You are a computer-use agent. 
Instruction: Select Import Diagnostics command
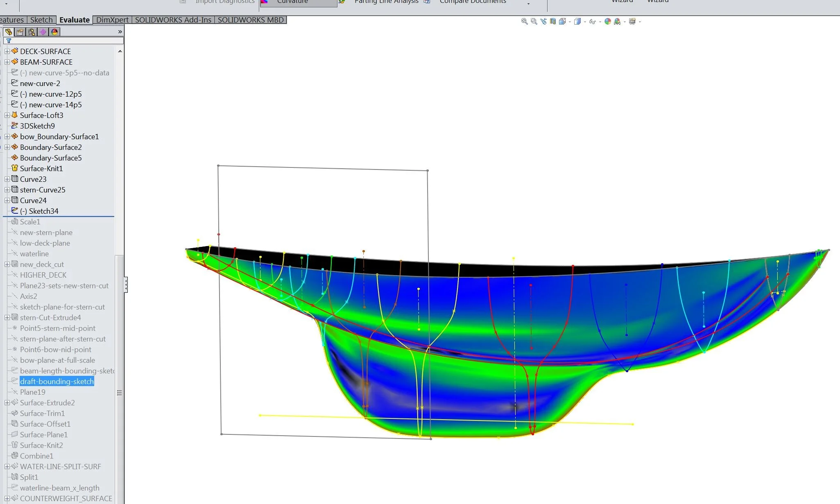pos(224,2)
